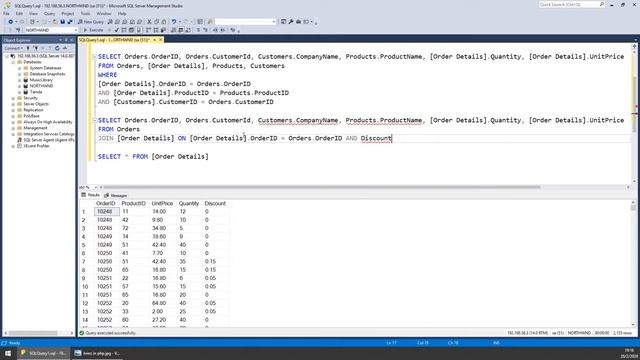This screenshot has height=360, width=640.
Task: Expand the NORTHWIND database node
Action: tap(19, 86)
